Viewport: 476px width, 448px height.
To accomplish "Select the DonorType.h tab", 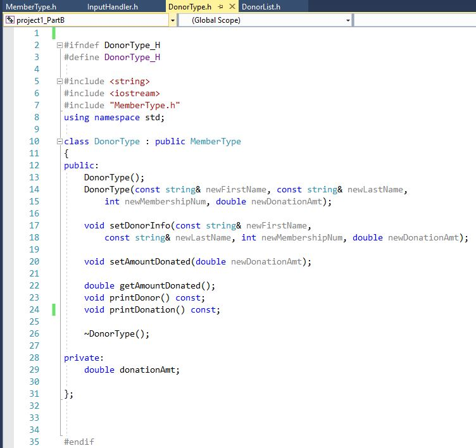I will [190, 7].
